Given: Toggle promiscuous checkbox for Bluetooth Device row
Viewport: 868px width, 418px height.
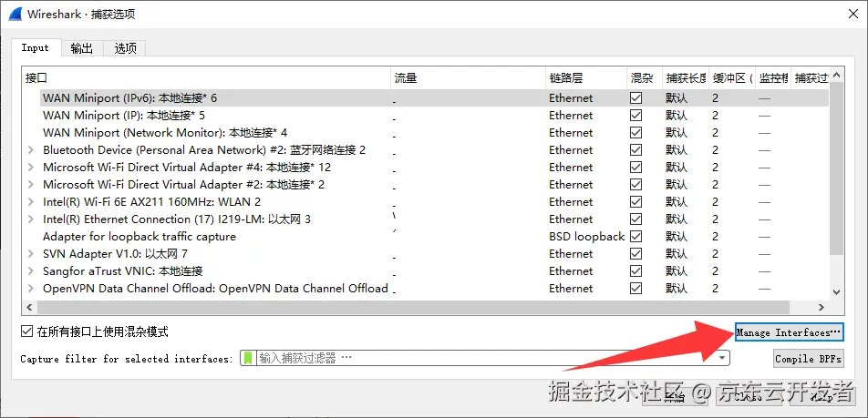Looking at the screenshot, I should point(636,150).
